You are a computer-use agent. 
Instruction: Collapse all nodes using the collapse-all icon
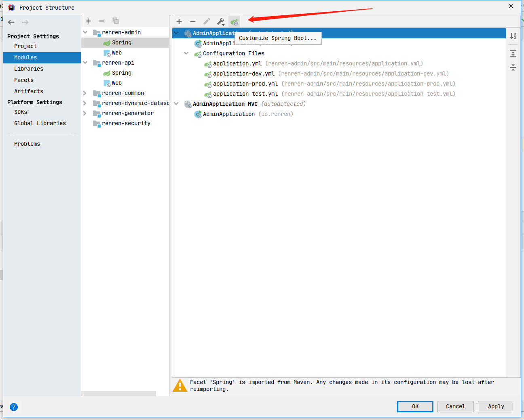click(513, 67)
